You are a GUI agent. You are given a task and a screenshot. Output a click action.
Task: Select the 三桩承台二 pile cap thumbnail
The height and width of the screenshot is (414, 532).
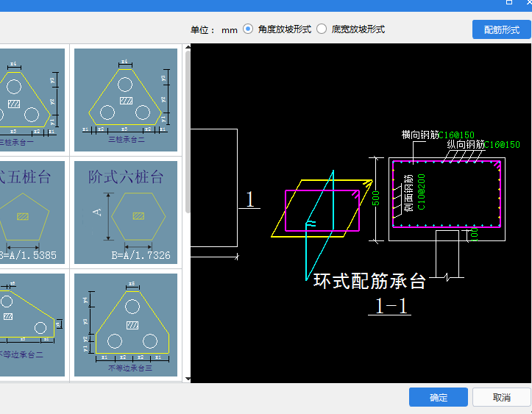[x=126, y=95]
